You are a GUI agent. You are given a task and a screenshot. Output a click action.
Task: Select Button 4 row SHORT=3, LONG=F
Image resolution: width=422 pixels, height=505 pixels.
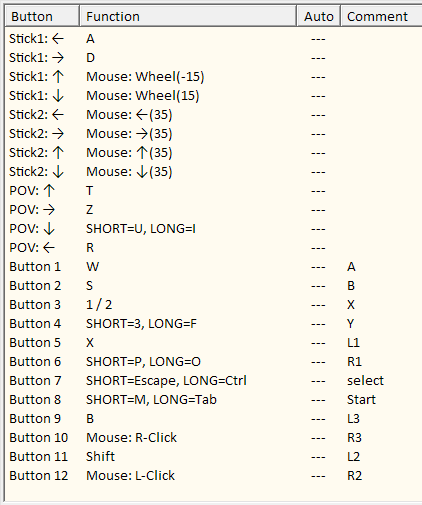214,324
